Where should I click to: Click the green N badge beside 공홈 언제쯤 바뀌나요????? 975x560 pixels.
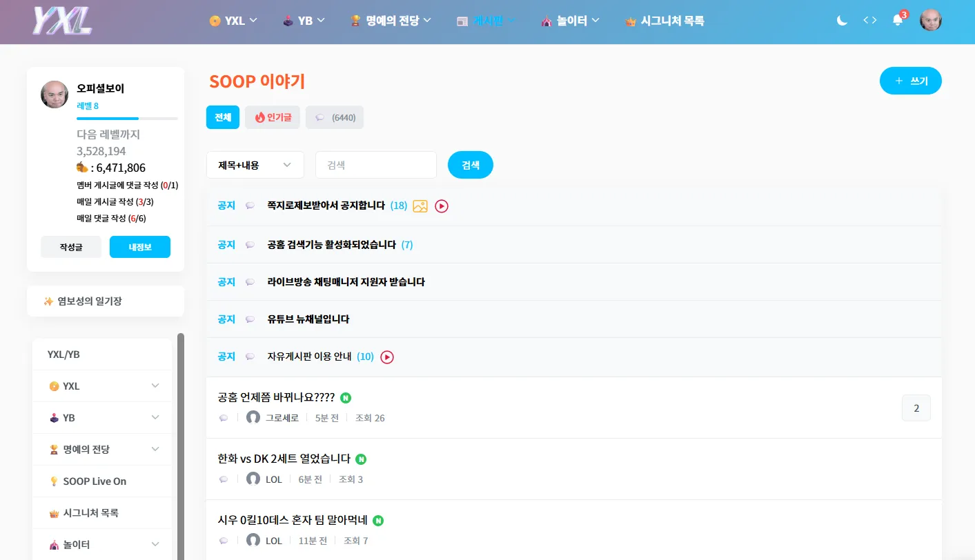click(346, 398)
